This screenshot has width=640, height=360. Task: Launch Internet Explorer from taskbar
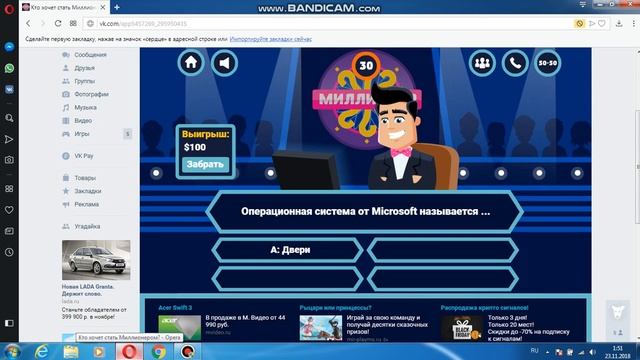pyautogui.click(x=42, y=351)
